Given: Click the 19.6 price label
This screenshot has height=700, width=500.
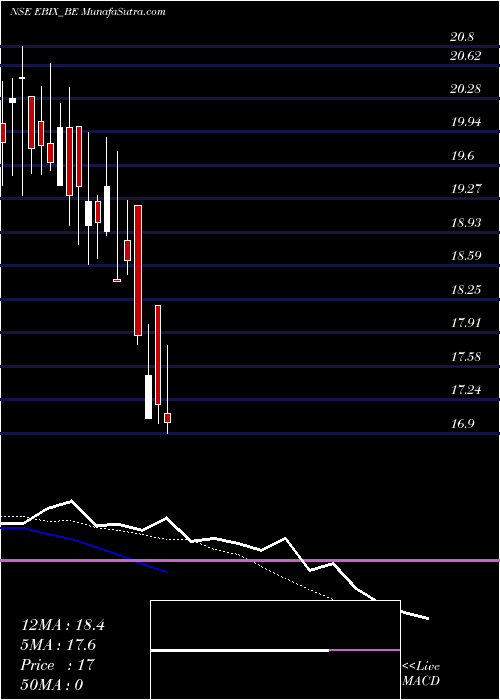Looking at the screenshot, I should (462, 156).
